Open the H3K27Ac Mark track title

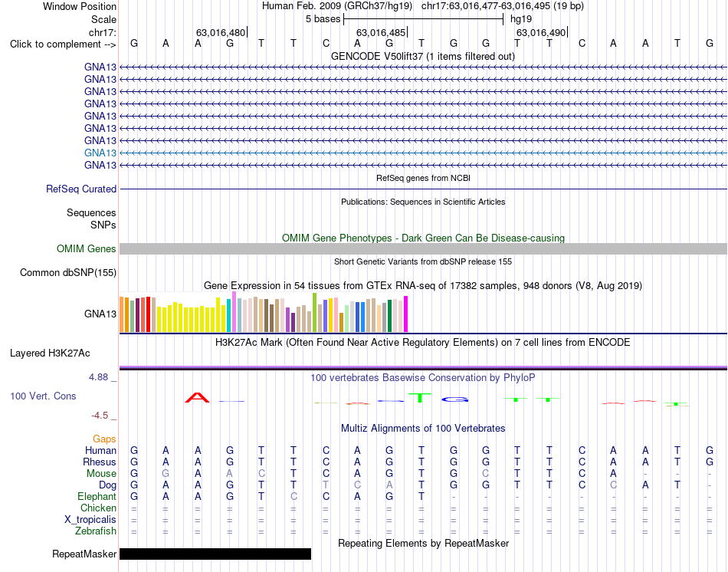click(x=423, y=343)
